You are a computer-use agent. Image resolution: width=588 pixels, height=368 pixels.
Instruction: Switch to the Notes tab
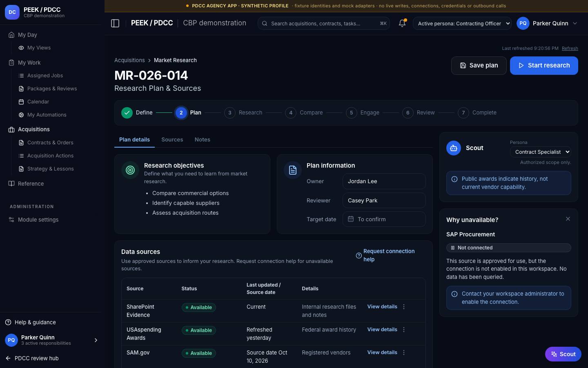pyautogui.click(x=202, y=139)
